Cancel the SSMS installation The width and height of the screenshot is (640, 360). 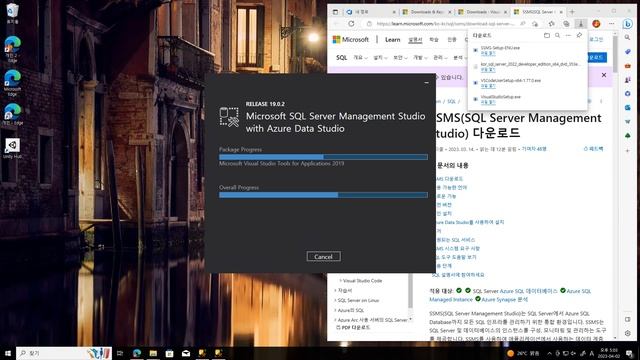point(323,256)
